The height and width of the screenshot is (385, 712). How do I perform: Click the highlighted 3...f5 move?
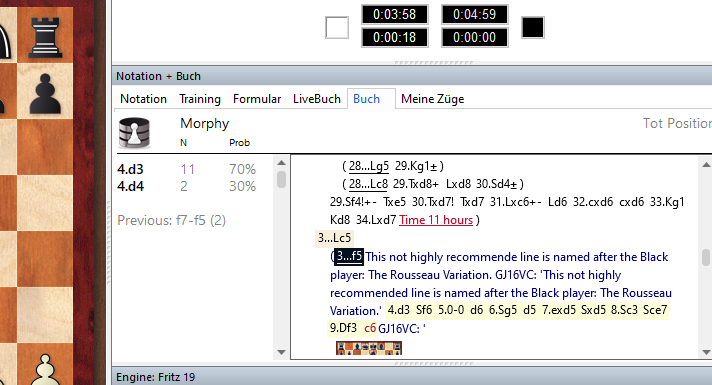[x=349, y=257]
